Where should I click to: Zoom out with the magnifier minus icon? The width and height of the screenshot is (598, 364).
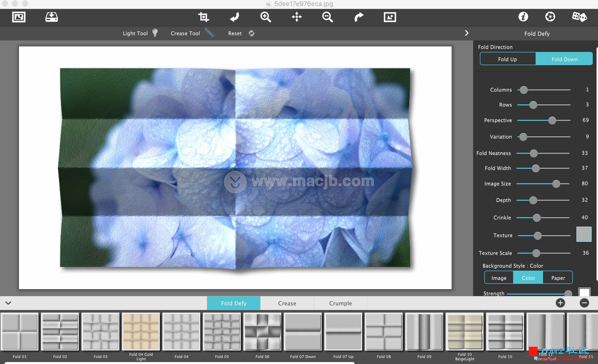[327, 17]
